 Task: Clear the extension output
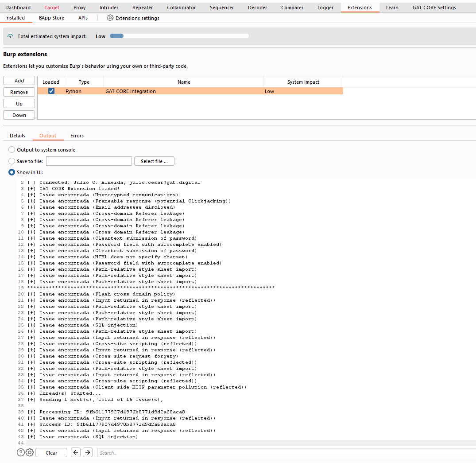coord(51,452)
